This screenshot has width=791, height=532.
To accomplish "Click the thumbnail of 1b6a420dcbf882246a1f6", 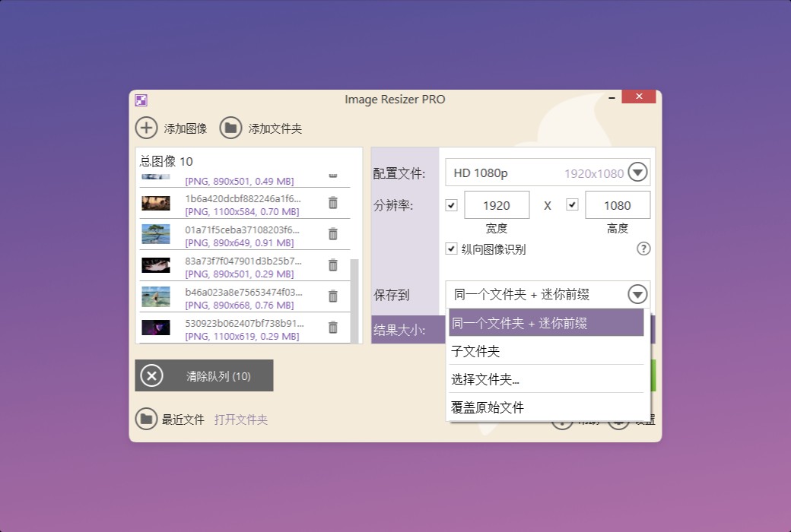I will (155, 203).
